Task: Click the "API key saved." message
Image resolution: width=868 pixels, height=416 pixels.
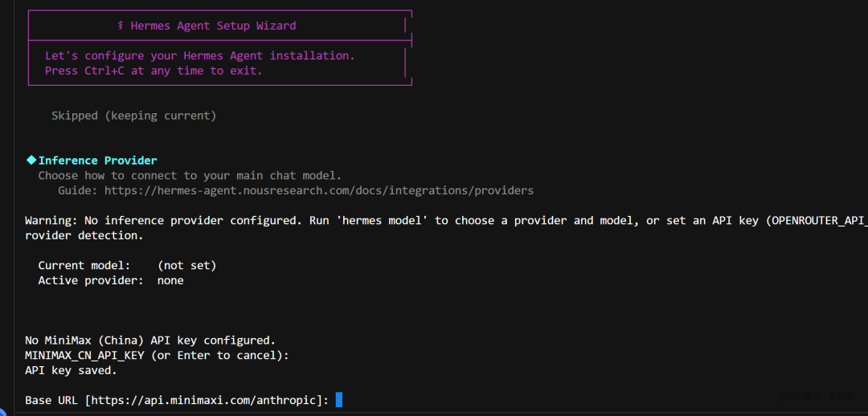Action: click(x=71, y=370)
